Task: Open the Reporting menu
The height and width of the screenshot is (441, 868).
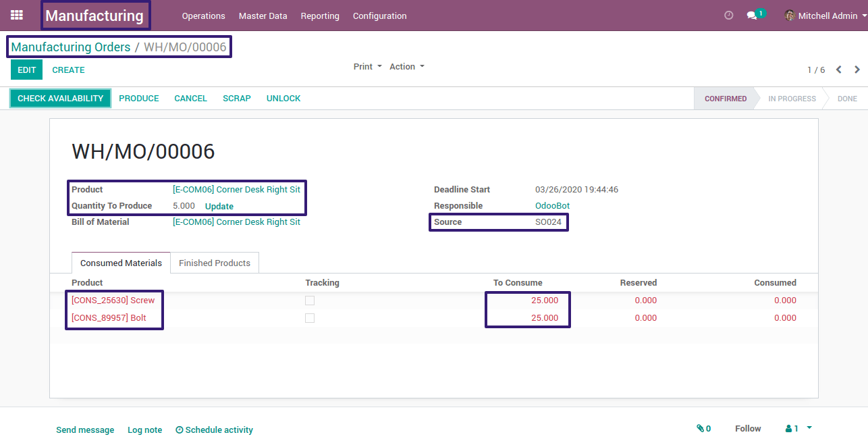Action: (320, 16)
